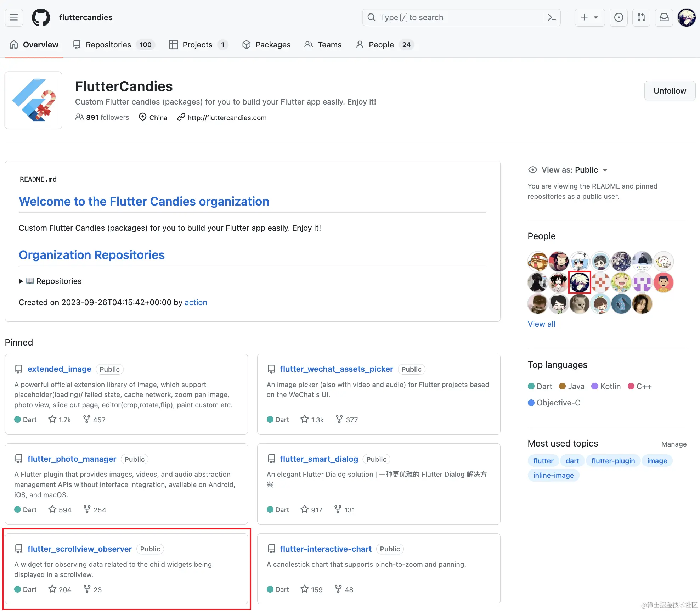Select the inline-image topic tag
This screenshot has width=700, height=611.
pos(553,475)
